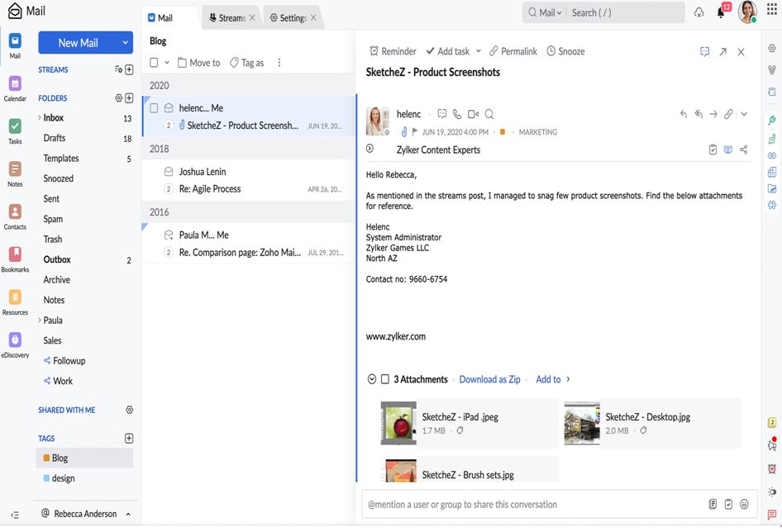Open Calendar from the left sidebar
Viewport: 782px width, 532px height.
[15, 86]
